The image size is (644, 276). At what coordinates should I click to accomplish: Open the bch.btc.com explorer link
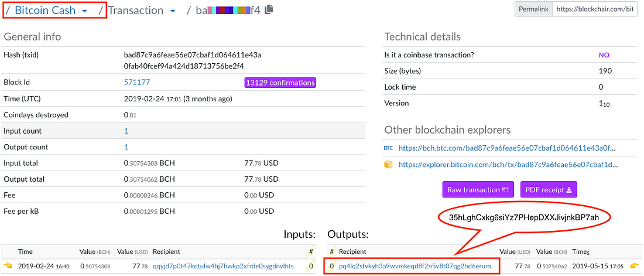tap(507, 148)
